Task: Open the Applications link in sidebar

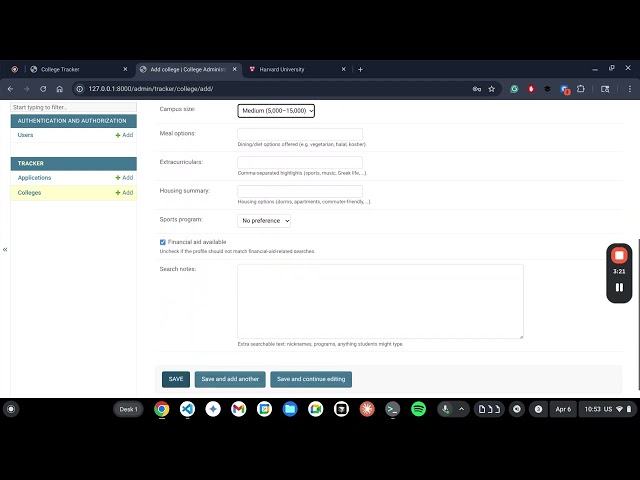Action: [x=34, y=178]
